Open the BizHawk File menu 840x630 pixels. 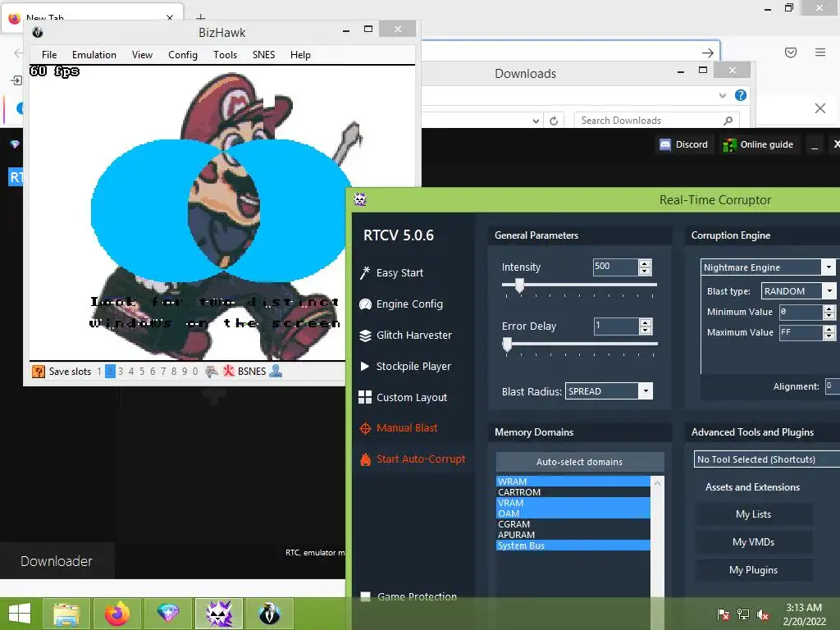[x=49, y=55]
